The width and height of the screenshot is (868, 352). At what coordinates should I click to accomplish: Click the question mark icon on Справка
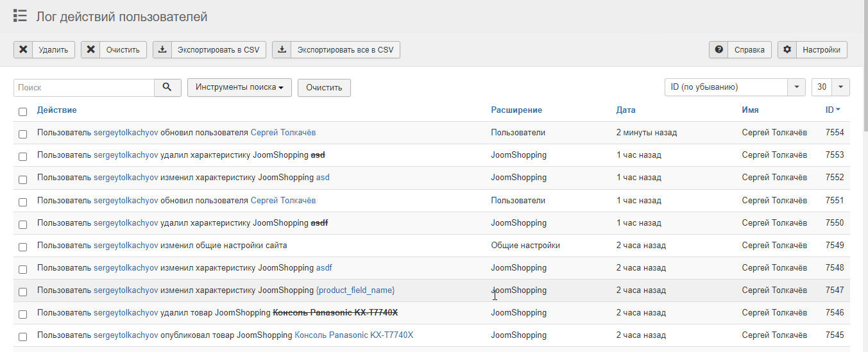(719, 49)
